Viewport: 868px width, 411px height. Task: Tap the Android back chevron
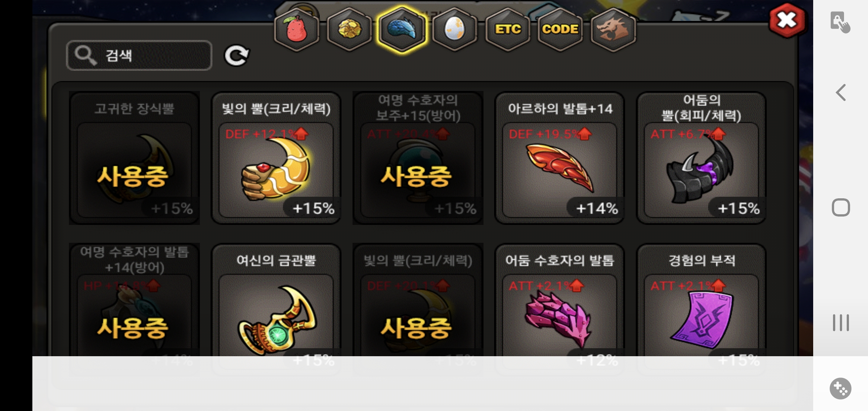(841, 92)
